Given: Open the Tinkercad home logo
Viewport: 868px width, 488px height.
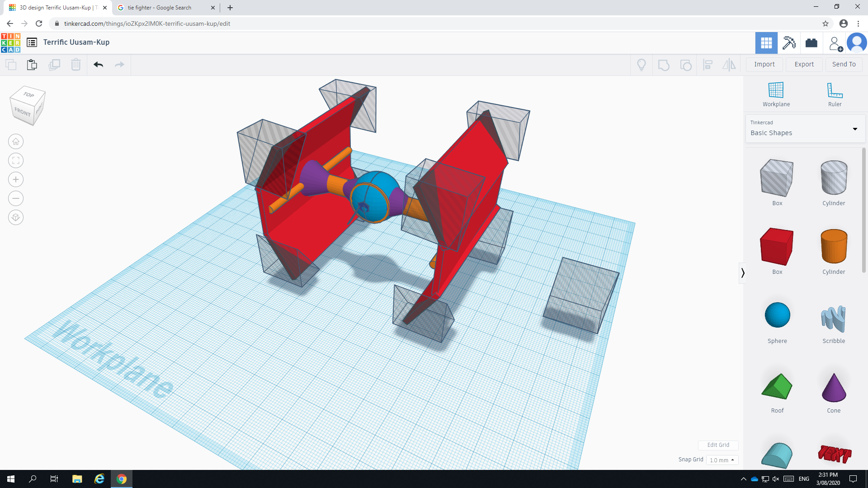Looking at the screenshot, I should [x=11, y=43].
